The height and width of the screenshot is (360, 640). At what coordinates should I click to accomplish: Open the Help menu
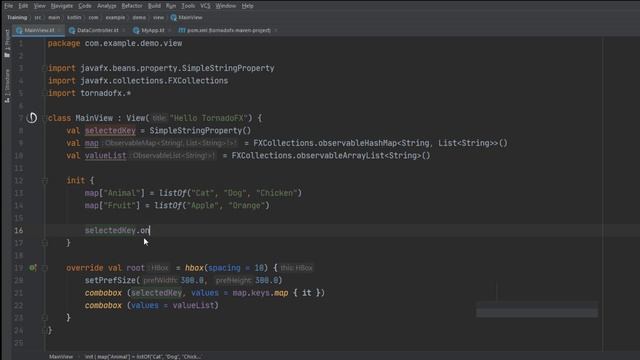[247, 6]
